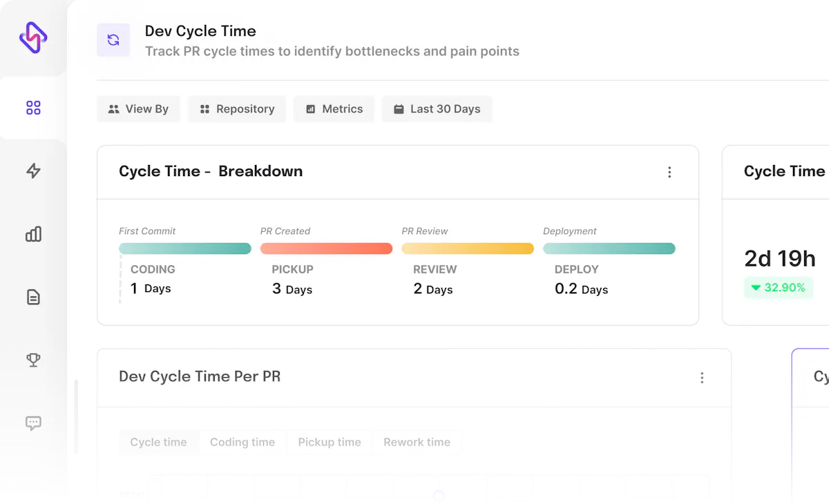
Task: Open the dashboard grid icon in sidebar
Action: click(32, 108)
